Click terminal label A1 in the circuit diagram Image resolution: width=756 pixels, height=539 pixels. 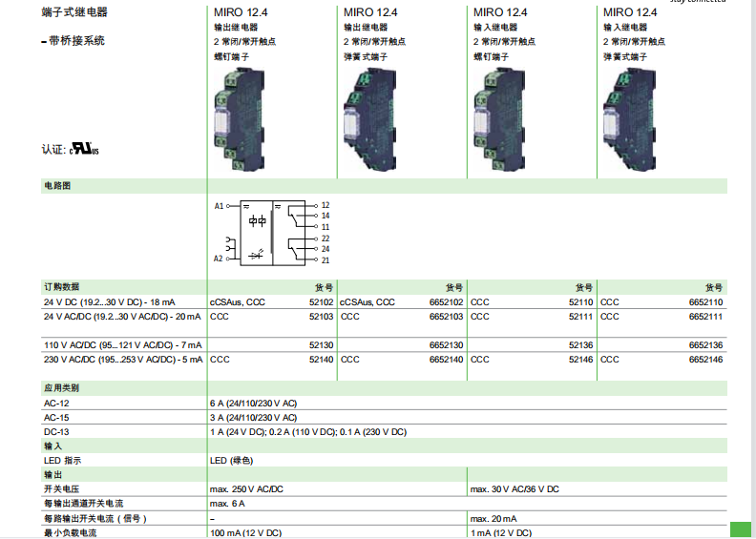pos(219,206)
